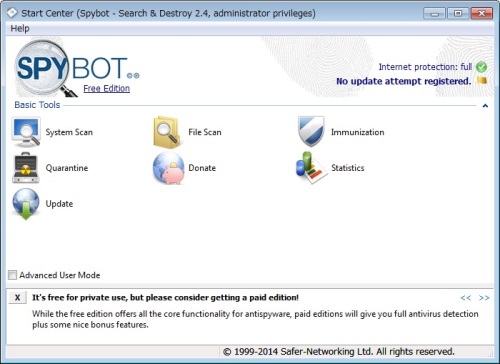500x364 pixels.
Task: Click the Donate piggy bank icon
Action: point(168,168)
